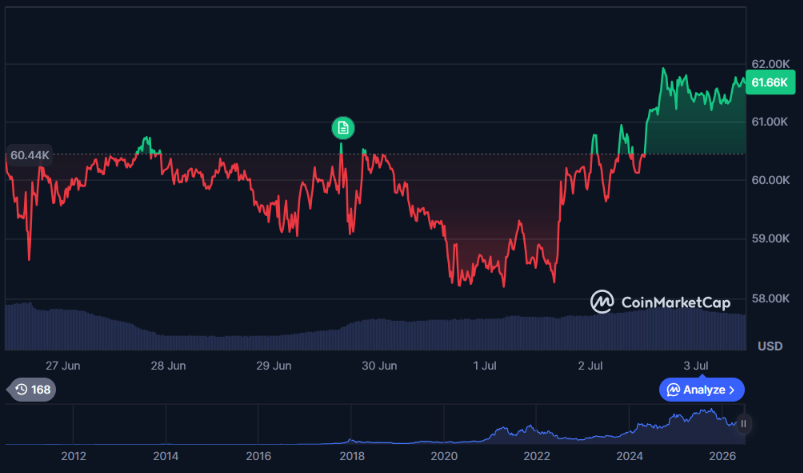Image resolution: width=803 pixels, height=473 pixels.
Task: Click the 27 Jun date axis label
Action: click(62, 366)
